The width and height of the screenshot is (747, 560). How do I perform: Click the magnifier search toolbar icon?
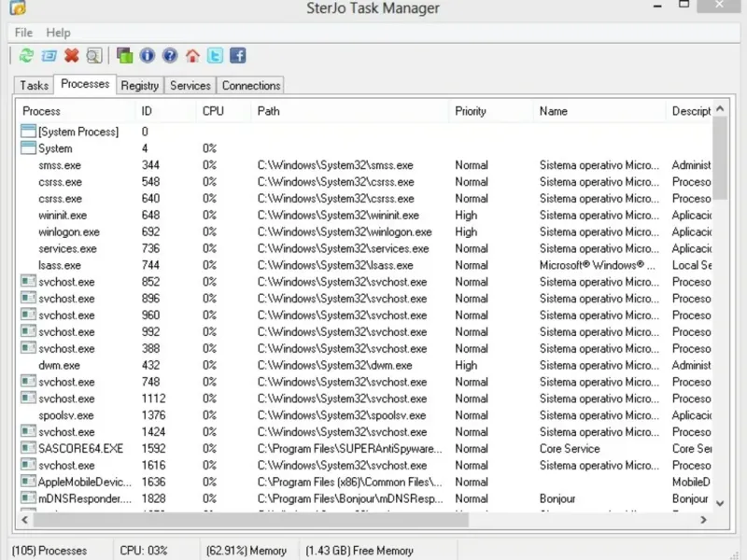(94, 56)
